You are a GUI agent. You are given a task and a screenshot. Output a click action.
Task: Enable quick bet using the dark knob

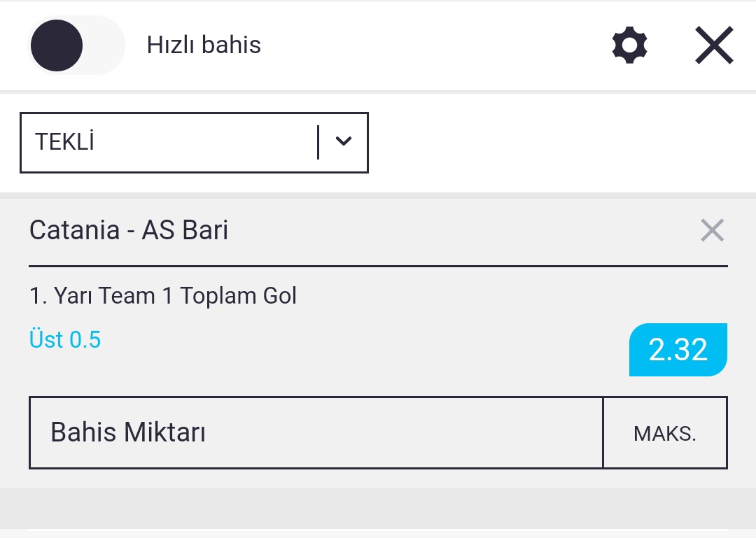coord(57,45)
